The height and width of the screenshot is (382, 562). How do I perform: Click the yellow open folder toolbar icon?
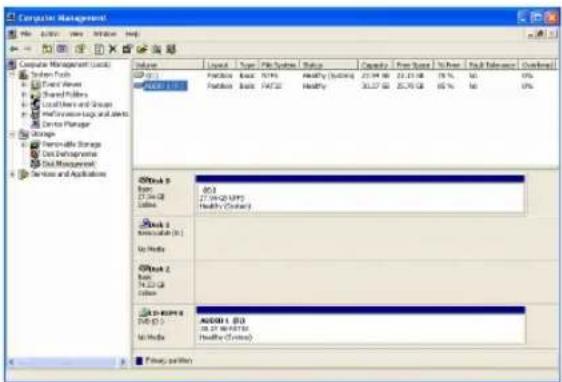pyautogui.click(x=142, y=49)
